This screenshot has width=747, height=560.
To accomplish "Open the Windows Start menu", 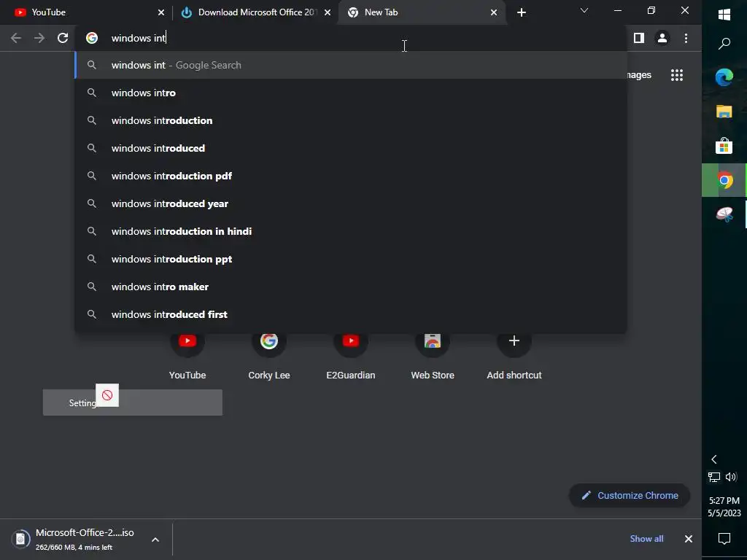I will [724, 15].
